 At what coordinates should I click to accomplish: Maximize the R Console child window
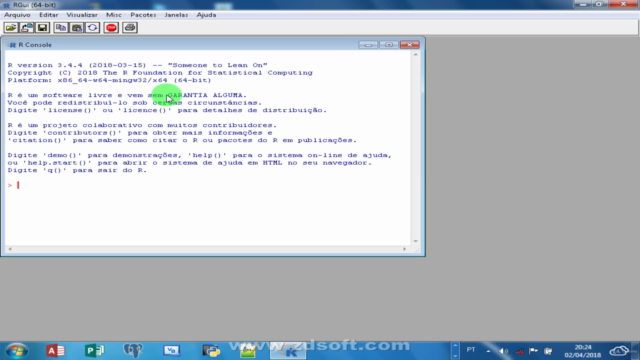coord(389,44)
